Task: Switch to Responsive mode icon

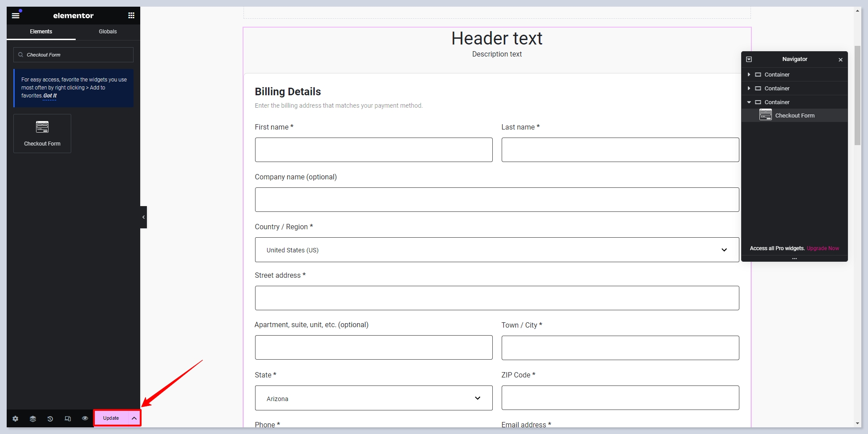Action: point(68,418)
